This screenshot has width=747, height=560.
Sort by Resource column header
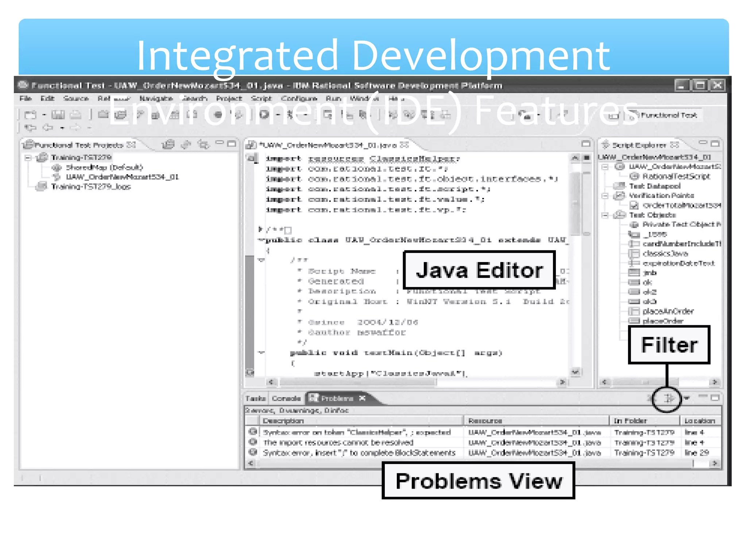[536, 421]
